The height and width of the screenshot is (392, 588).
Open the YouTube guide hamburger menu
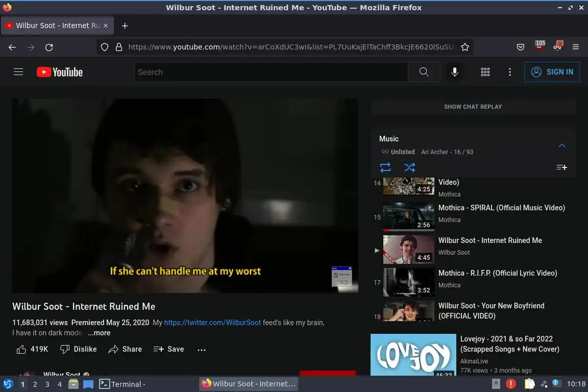[18, 71]
